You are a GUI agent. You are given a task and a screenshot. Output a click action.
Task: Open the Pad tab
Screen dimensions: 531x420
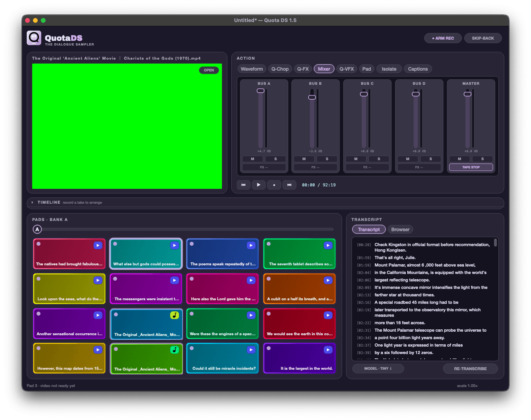click(x=366, y=69)
